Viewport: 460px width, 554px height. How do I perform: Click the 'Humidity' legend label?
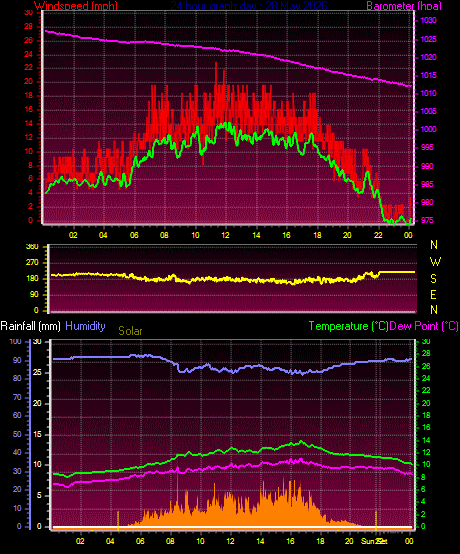pyautogui.click(x=85, y=326)
